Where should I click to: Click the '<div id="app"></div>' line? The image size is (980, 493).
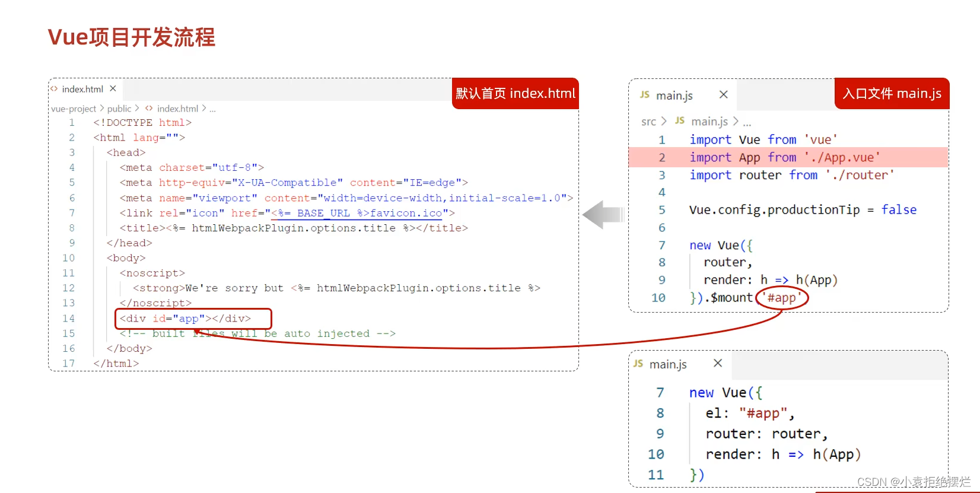tap(185, 319)
